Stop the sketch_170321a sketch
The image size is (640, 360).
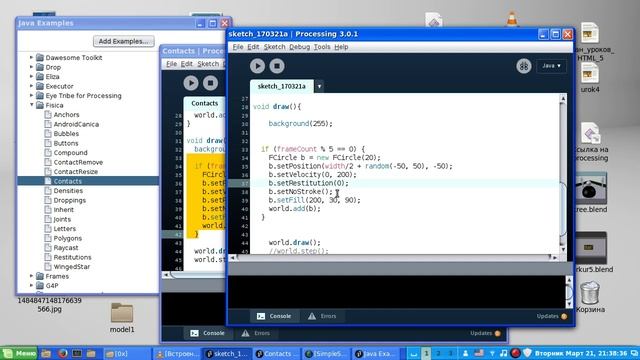(x=277, y=66)
